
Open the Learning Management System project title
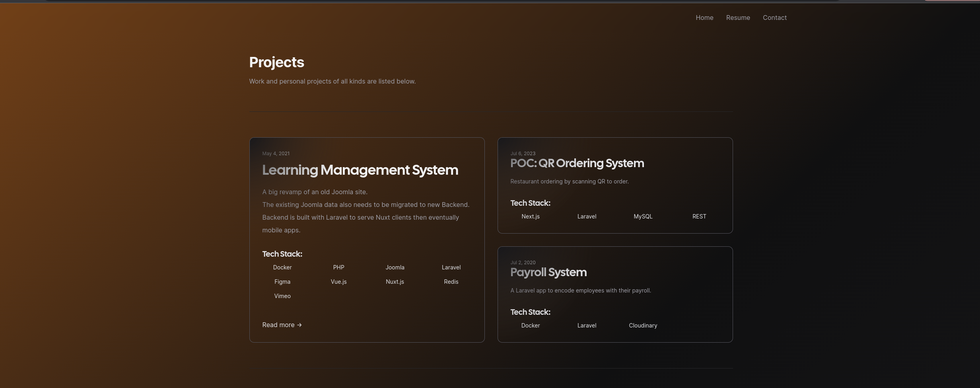click(x=360, y=170)
